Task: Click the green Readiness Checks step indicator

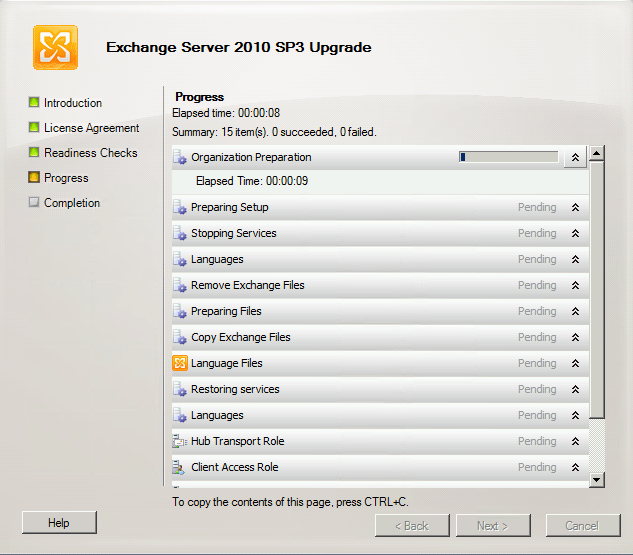Action: [x=34, y=152]
